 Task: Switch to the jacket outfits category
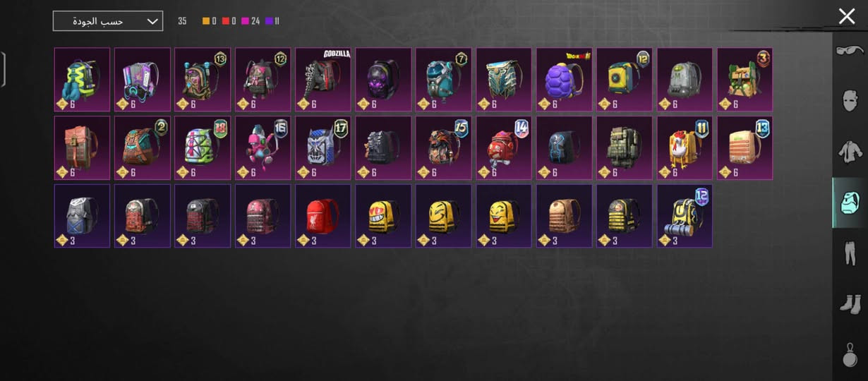[x=850, y=151]
